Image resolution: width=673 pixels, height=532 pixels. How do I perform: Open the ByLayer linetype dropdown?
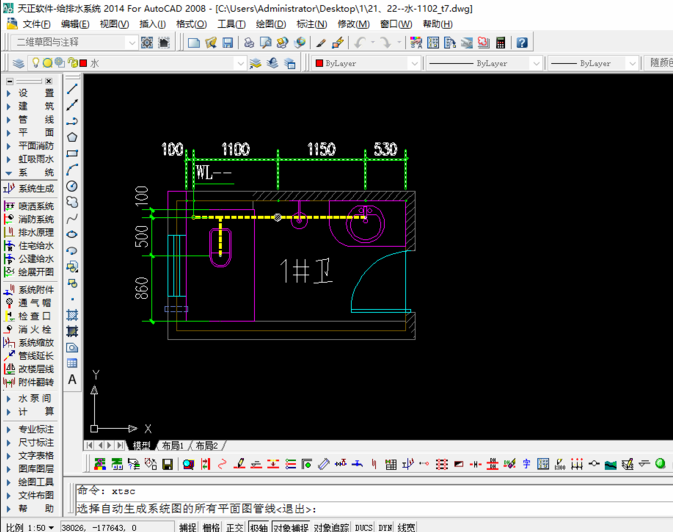pos(484,63)
